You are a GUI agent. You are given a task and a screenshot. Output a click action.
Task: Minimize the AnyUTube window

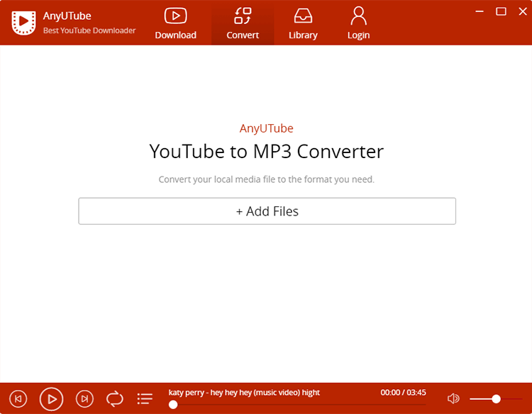click(480, 11)
